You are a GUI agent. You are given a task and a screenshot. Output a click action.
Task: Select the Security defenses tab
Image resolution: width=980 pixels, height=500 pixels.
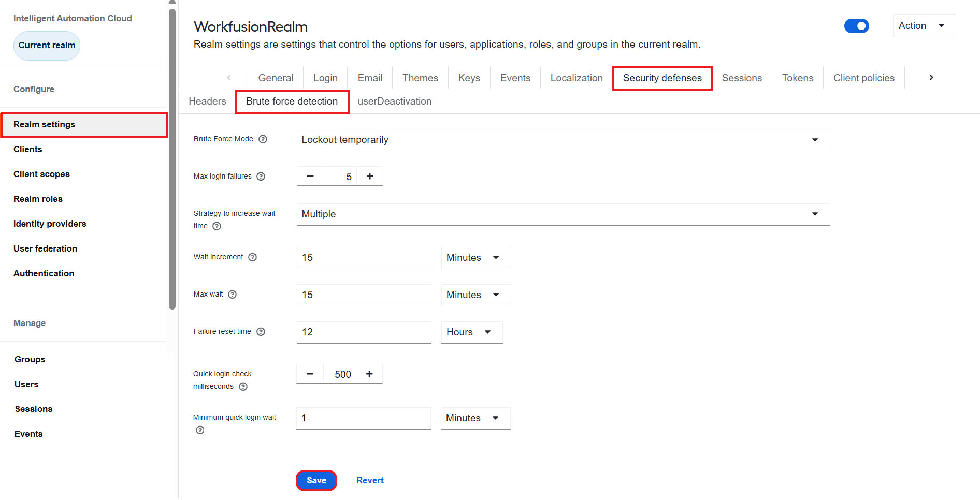tap(662, 78)
